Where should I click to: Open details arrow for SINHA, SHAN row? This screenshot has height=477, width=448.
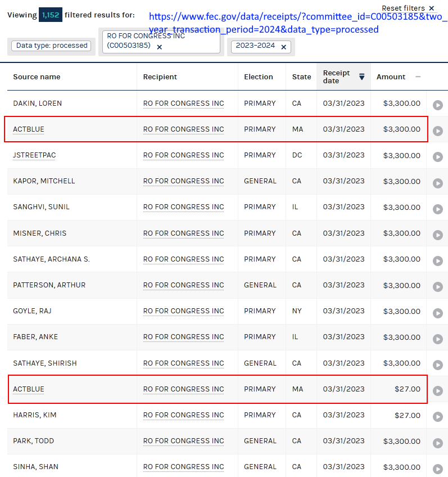pos(438,469)
